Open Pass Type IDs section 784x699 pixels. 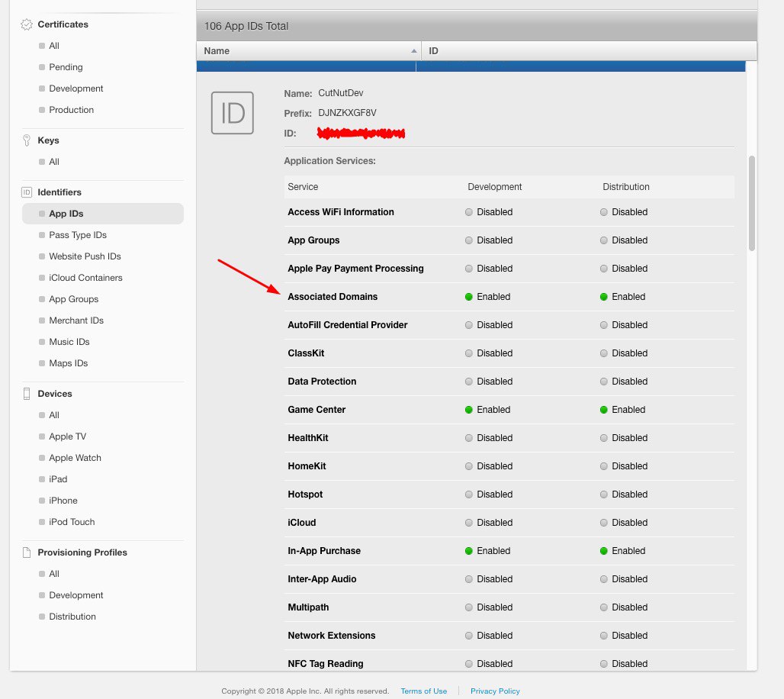point(78,235)
